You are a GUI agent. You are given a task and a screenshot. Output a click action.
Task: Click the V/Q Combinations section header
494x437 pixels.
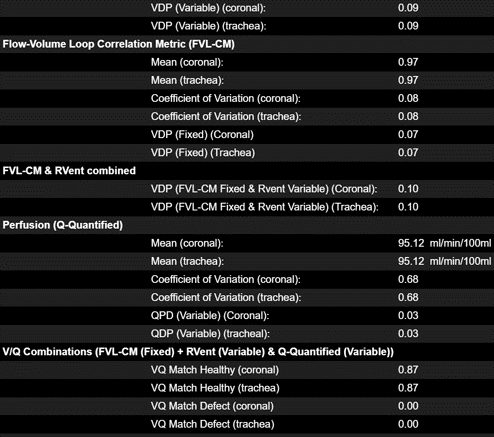pyautogui.click(x=198, y=352)
